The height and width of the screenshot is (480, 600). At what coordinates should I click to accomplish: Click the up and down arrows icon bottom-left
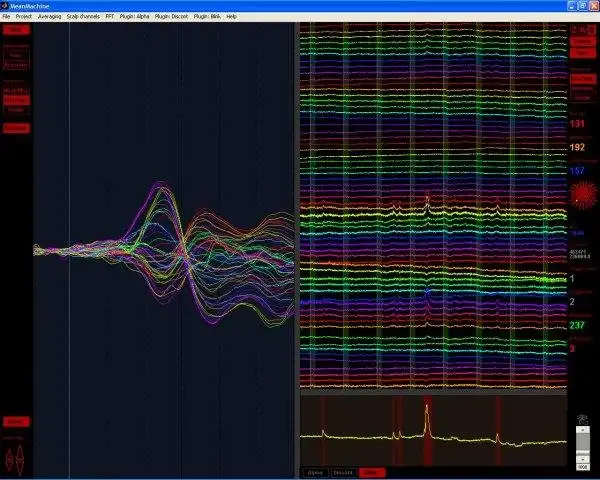15,458
